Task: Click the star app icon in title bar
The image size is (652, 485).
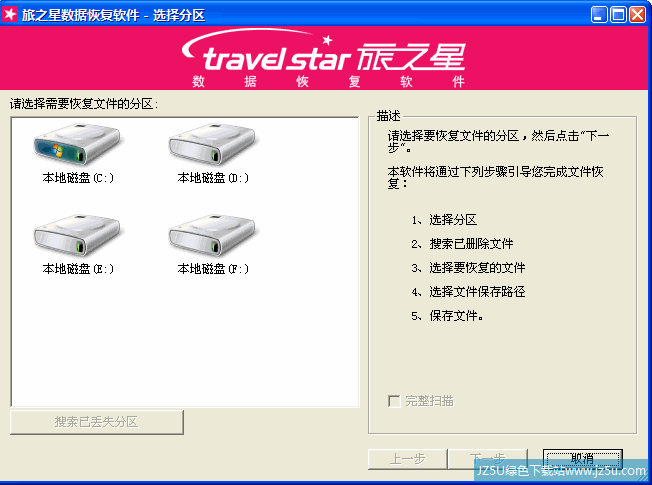Action: 10,15
